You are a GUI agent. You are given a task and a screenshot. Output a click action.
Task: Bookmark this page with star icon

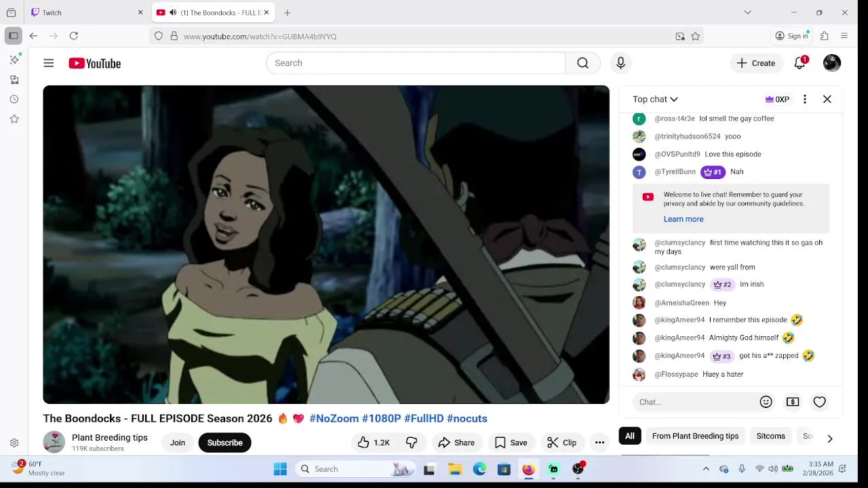tap(696, 37)
